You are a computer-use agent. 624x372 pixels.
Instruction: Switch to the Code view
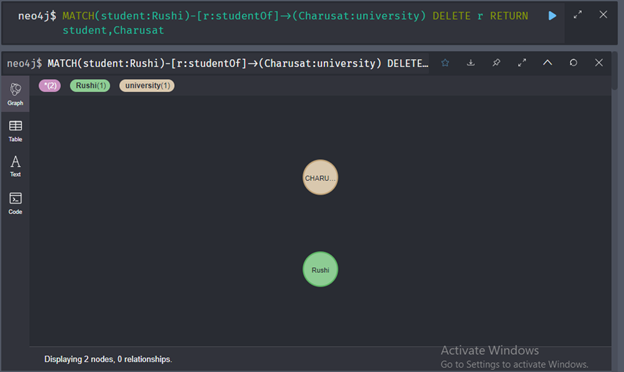coord(15,203)
